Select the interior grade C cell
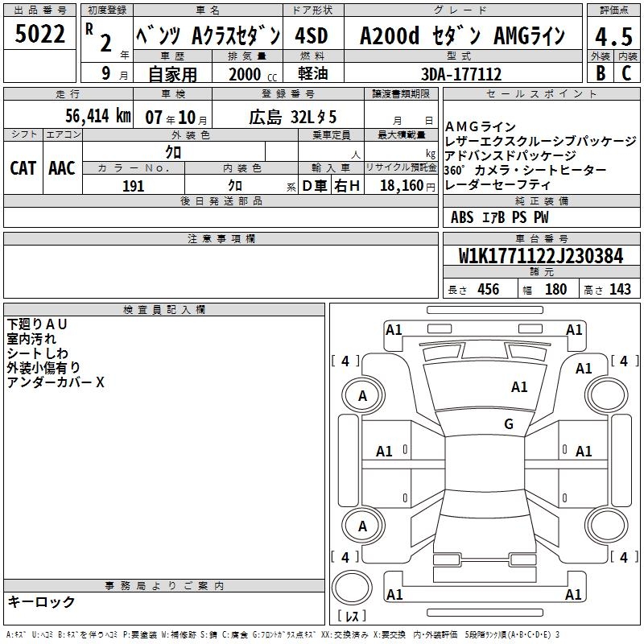This screenshot has height=644, width=644. (626, 73)
